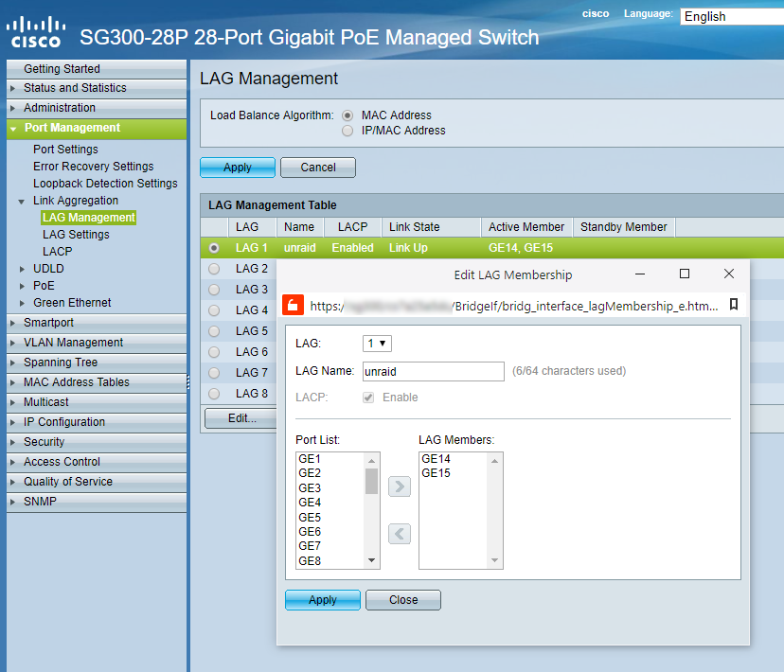This screenshot has width=784, height=672.
Task: Click the cisco user link in header
Action: point(596,14)
